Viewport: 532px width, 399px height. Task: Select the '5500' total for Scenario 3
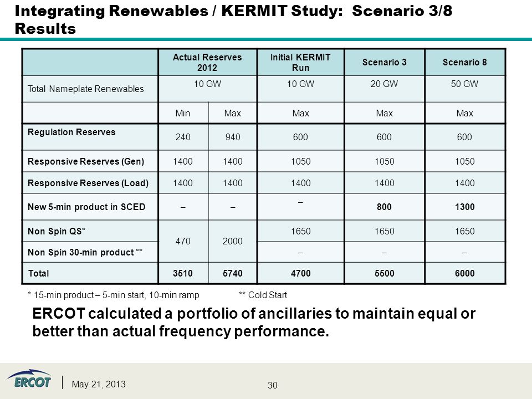[385, 273]
